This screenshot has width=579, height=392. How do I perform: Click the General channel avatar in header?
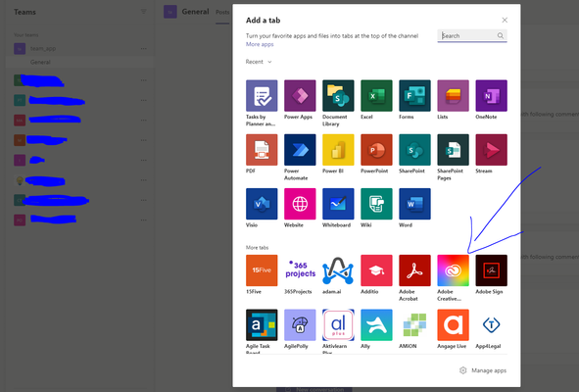click(x=170, y=12)
